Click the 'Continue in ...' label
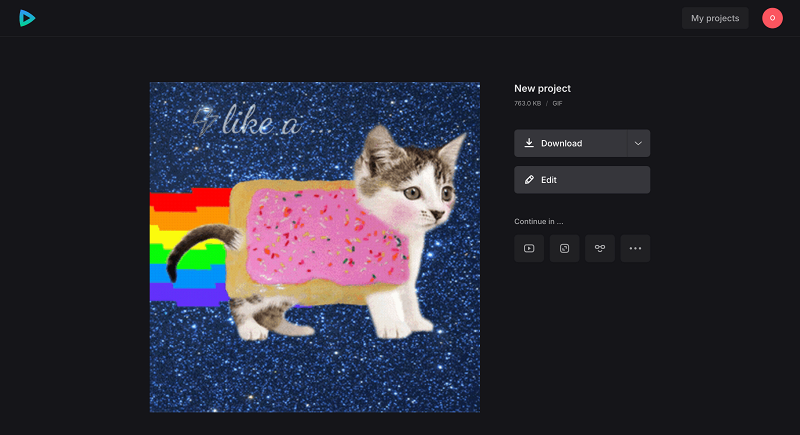 (538, 221)
